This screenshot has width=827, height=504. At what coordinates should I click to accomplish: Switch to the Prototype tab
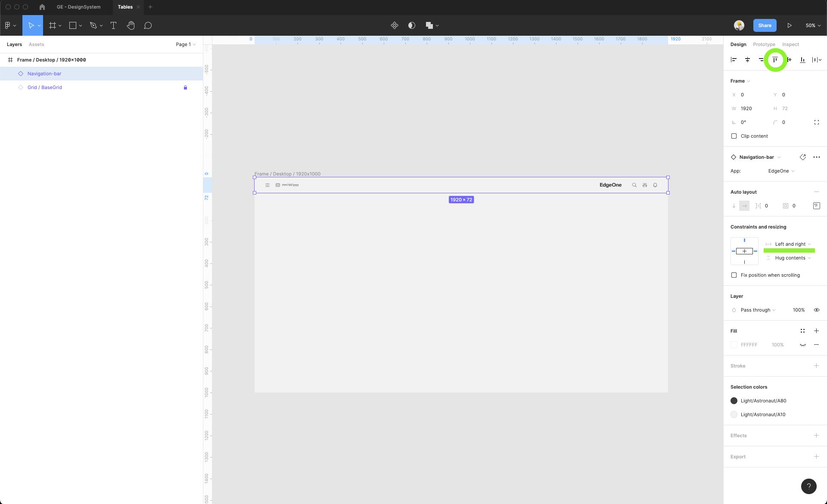[764, 44]
